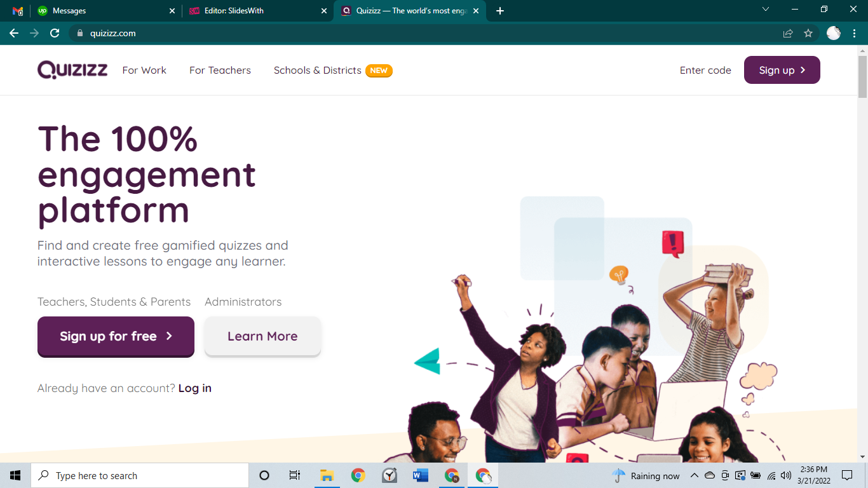The width and height of the screenshot is (868, 488).
Task: Open Chrome tab search dropdown
Action: [x=766, y=10]
